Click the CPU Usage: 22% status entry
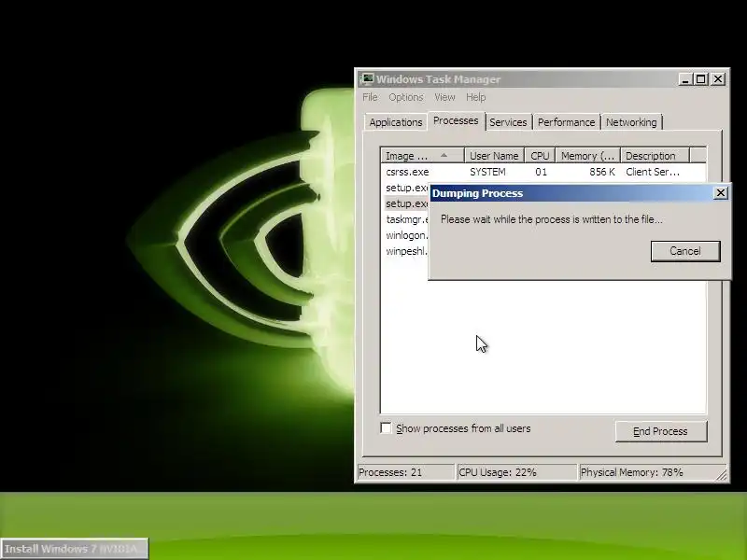The height and width of the screenshot is (560, 747). 517,472
